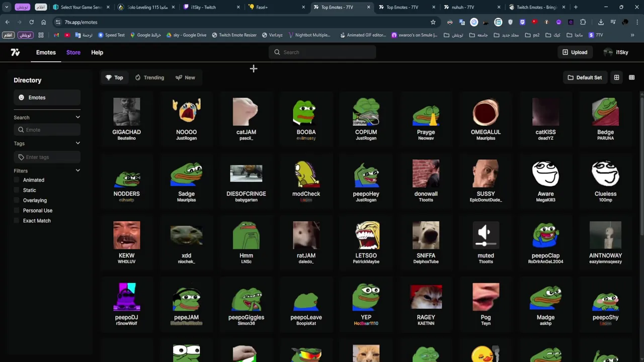This screenshot has width=644, height=362.
Task: Open the Clueless emote
Action: 605,181
